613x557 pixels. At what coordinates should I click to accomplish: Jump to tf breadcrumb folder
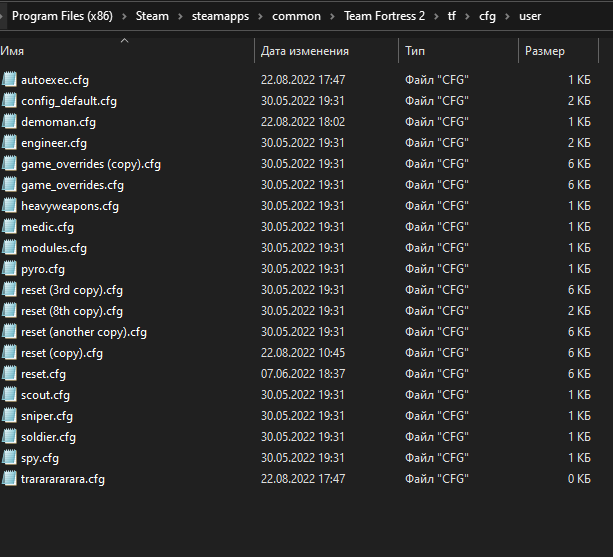tap(452, 16)
